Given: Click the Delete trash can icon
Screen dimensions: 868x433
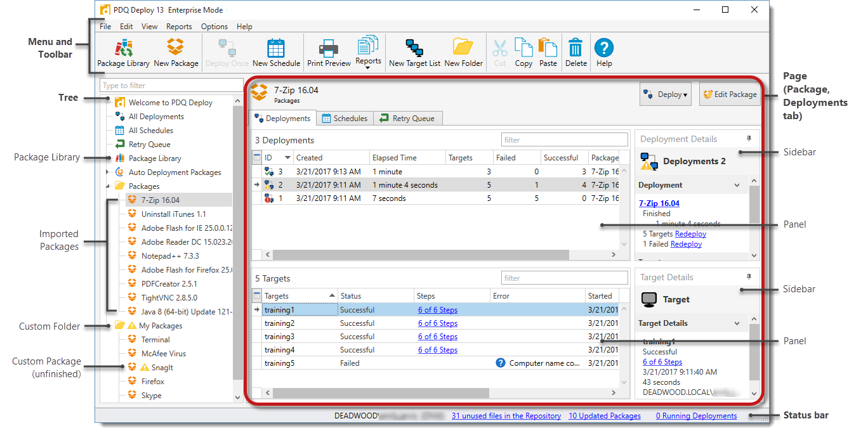Looking at the screenshot, I should coord(575,48).
